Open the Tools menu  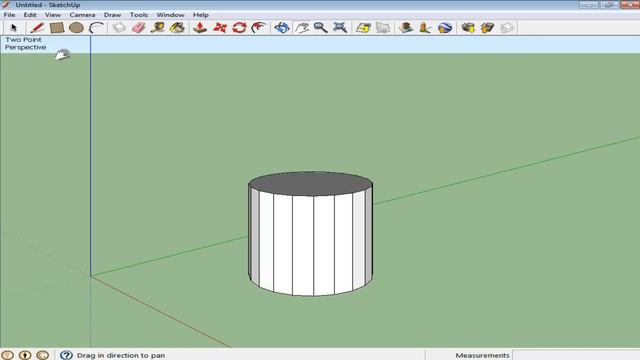click(139, 15)
